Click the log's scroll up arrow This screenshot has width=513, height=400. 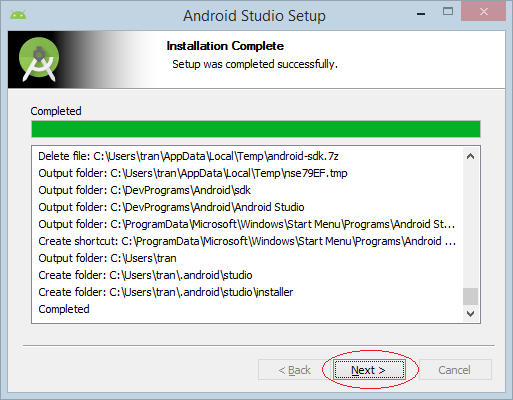tap(470, 156)
